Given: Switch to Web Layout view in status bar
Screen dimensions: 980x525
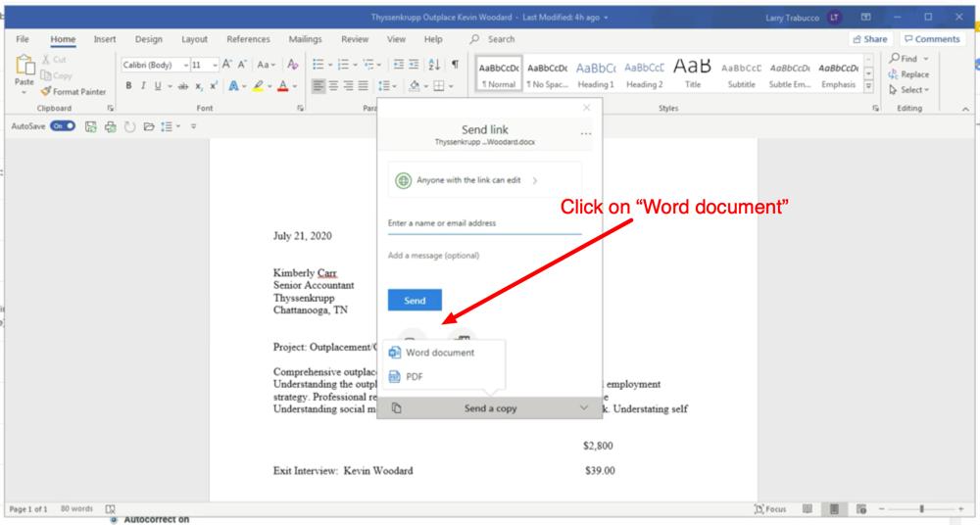Looking at the screenshot, I should click(861, 508).
